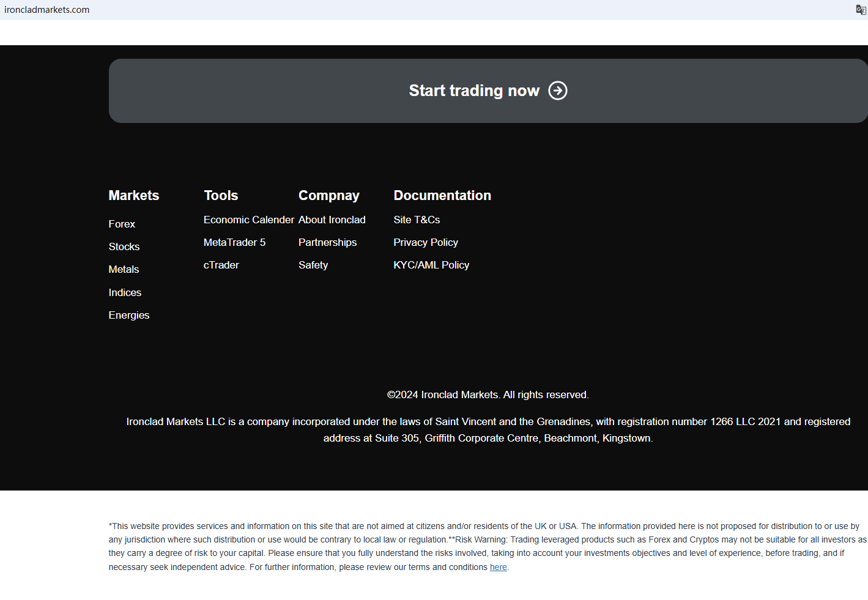Click the Compnay footer heading
The width and height of the screenshot is (868, 600).
(329, 196)
